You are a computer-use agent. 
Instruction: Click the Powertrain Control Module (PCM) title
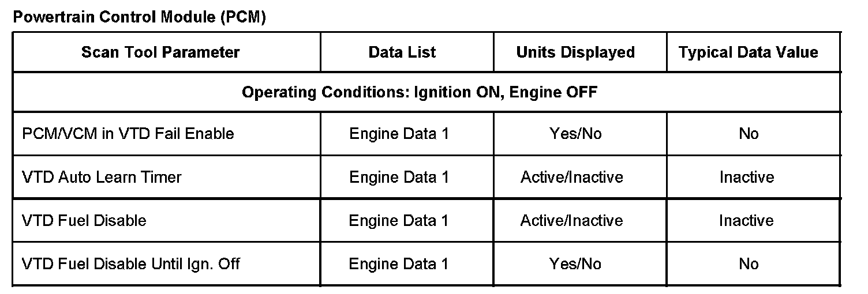coord(139,17)
